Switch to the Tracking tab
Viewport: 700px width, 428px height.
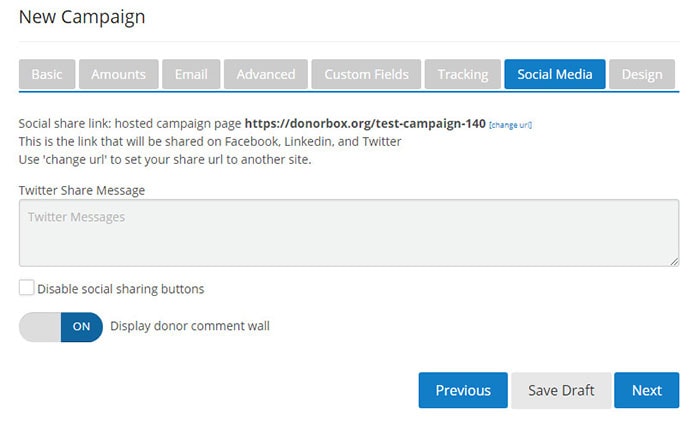(462, 74)
